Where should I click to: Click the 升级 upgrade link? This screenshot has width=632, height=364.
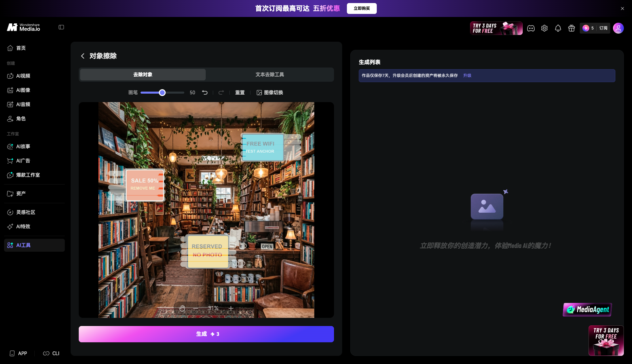(467, 76)
